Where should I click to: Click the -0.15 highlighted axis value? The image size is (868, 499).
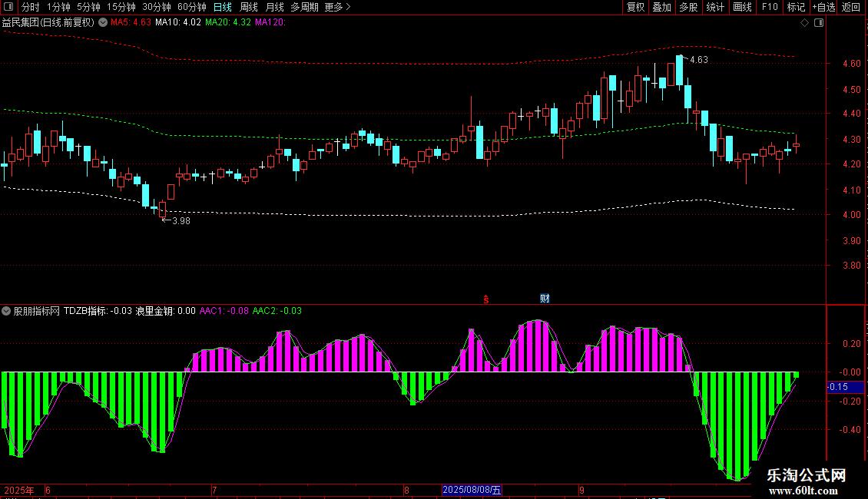click(x=845, y=387)
